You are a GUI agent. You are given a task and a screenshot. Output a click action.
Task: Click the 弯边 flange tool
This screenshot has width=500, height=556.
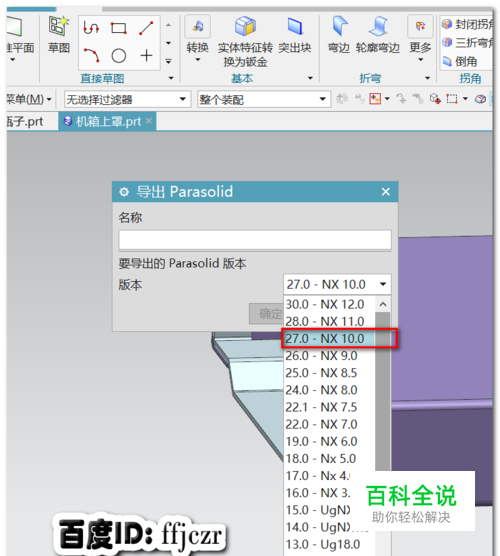(338, 35)
